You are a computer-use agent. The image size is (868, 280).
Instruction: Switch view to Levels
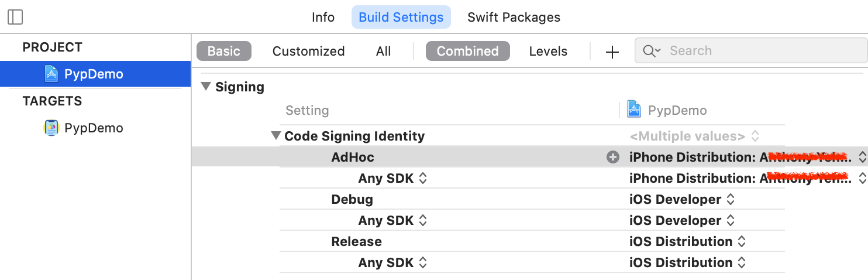tap(548, 51)
